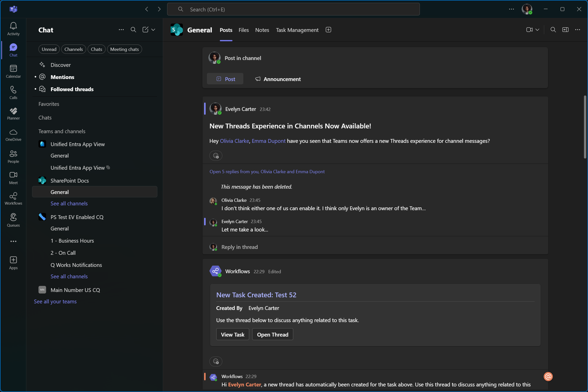Viewport: 588px width, 392px height.
Task: Open chat list more options
Action: 121,30
